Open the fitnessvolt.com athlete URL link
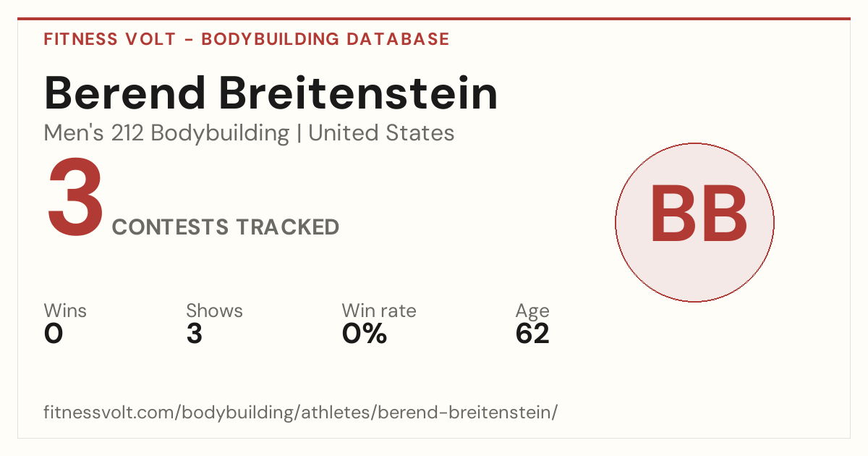Screen dimensions: 868x456 tap(301, 413)
